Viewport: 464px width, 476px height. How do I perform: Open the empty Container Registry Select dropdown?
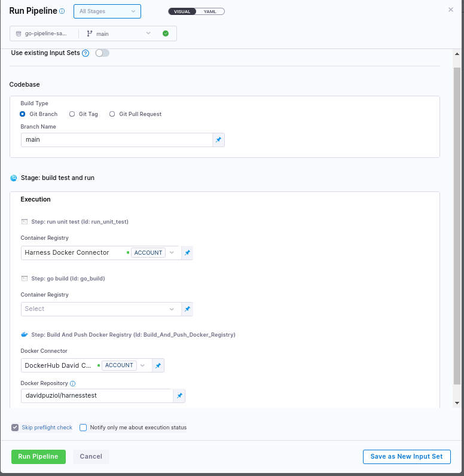click(x=100, y=309)
